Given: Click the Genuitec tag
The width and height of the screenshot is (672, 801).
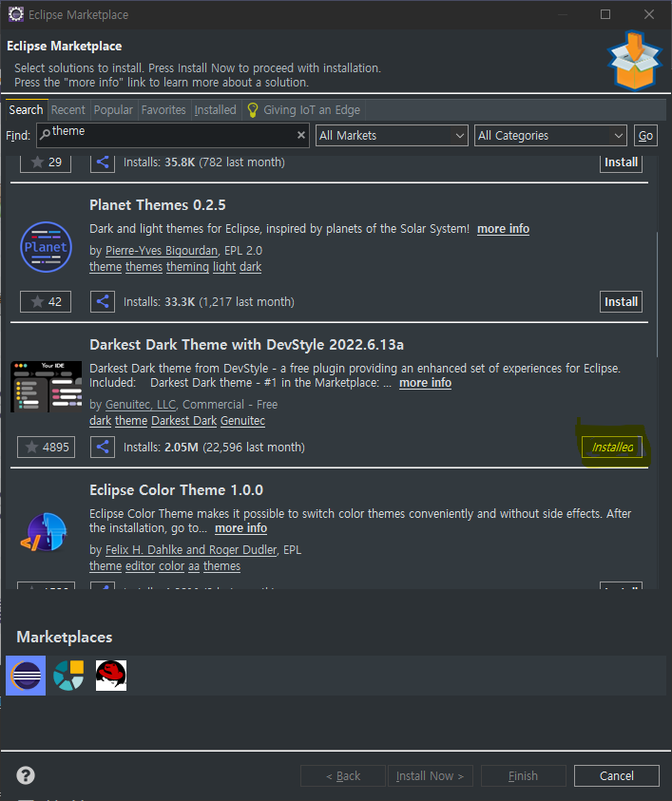Looking at the screenshot, I should point(242,420).
